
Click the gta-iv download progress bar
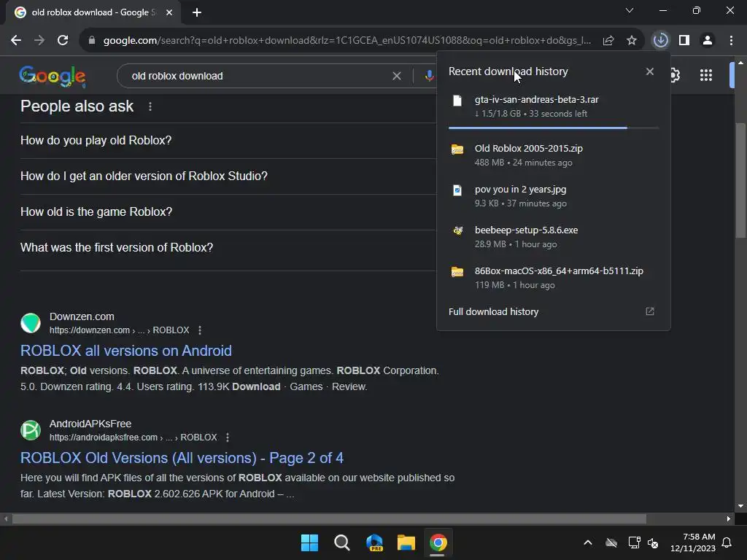[x=554, y=128]
